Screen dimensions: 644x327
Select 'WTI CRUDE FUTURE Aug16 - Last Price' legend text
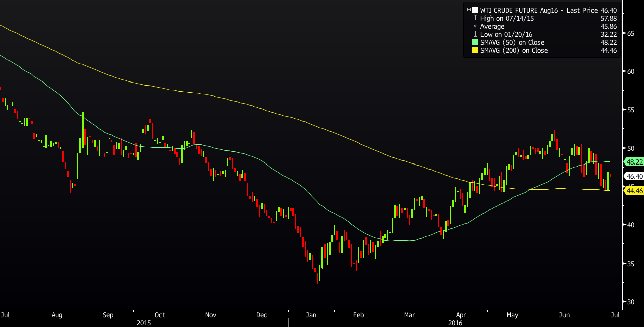[539, 10]
